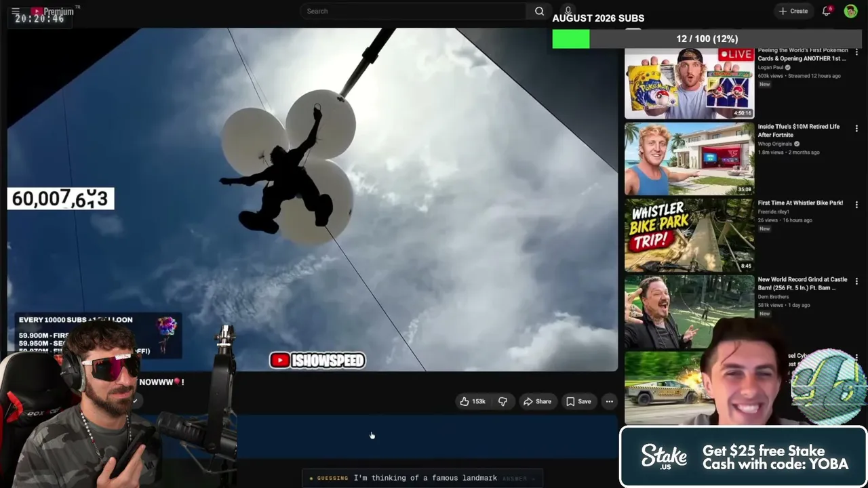Viewport: 868px width, 488px height.
Task: Click the 8:45 duration badge
Action: (746, 266)
